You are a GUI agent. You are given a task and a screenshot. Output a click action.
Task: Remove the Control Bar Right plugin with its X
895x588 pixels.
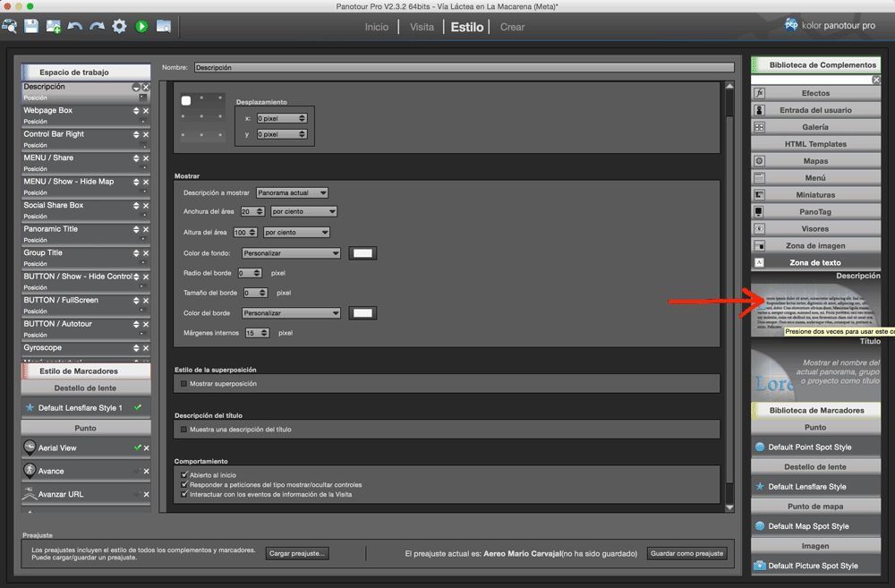pos(146,135)
